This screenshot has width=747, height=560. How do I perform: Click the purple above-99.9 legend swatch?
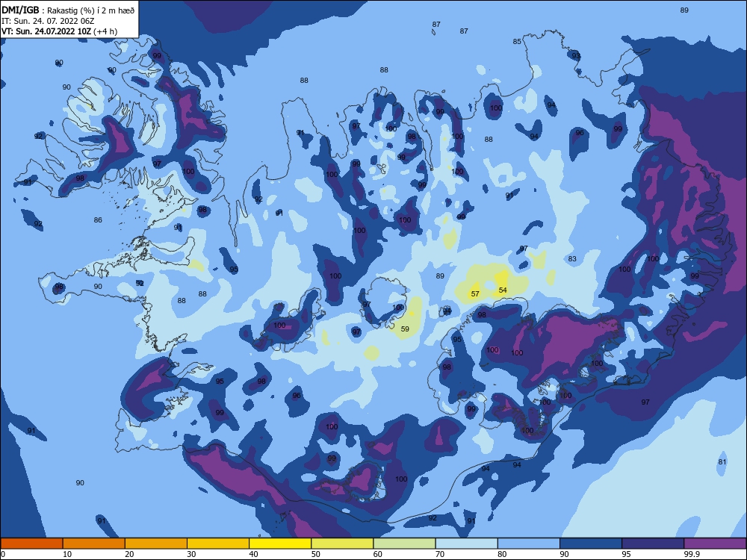715,544
